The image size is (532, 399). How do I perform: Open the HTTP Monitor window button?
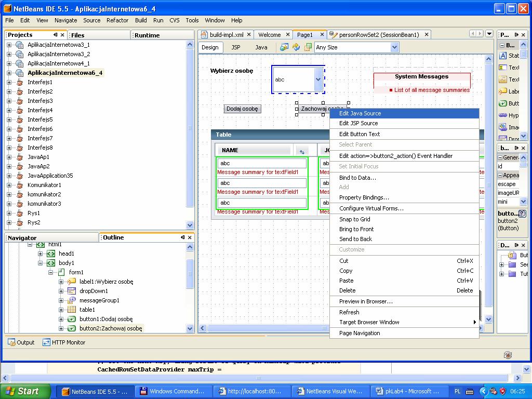[x=64, y=342]
